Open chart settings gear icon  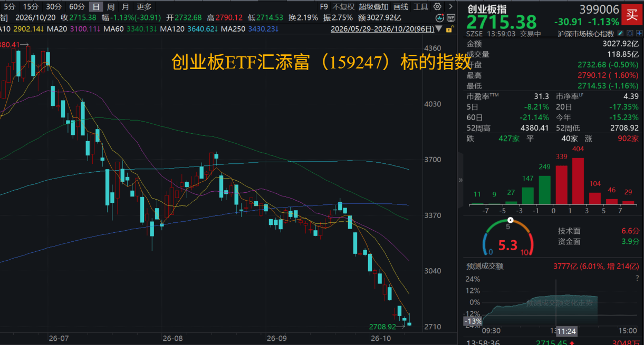pos(437,7)
